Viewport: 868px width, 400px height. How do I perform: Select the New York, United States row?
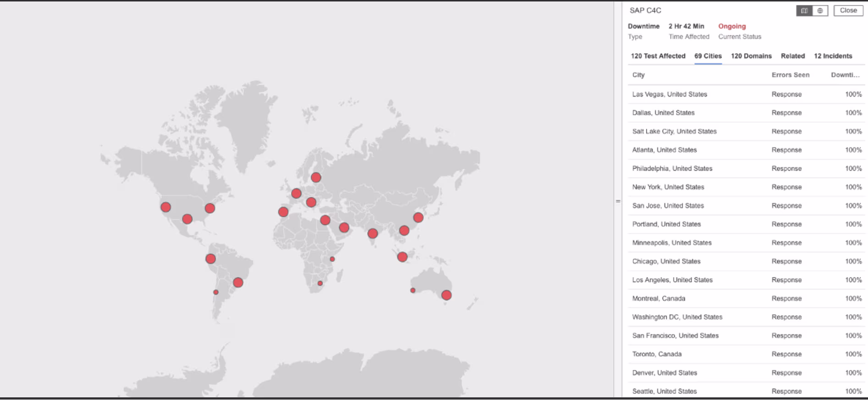(x=746, y=187)
